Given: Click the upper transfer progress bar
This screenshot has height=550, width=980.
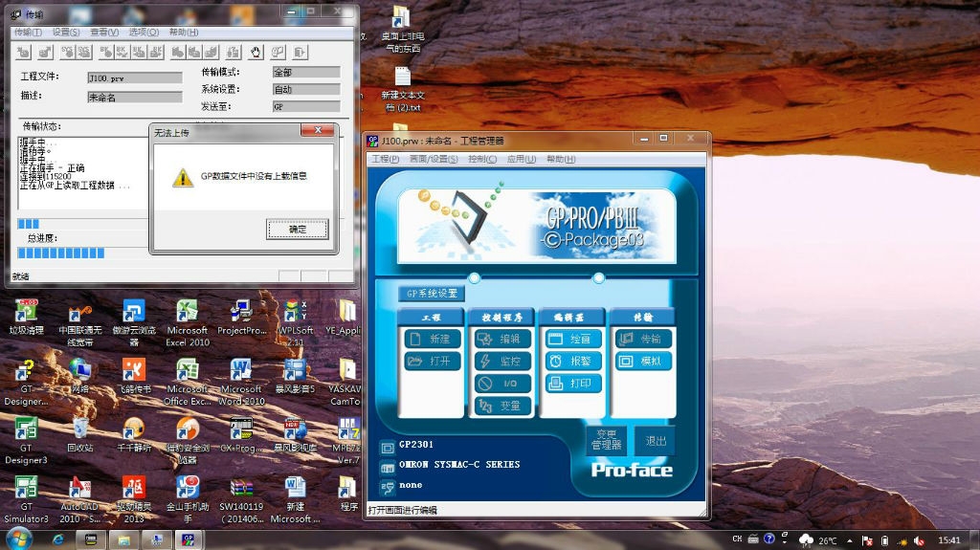Looking at the screenshot, I should click(82, 224).
